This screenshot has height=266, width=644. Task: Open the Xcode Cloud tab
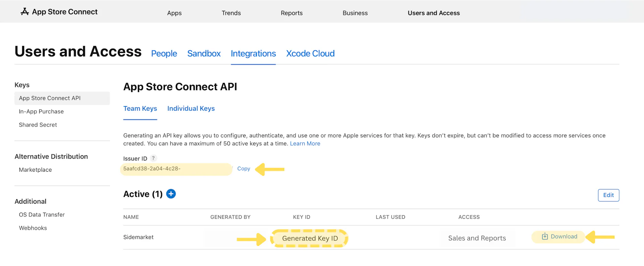coord(310,53)
